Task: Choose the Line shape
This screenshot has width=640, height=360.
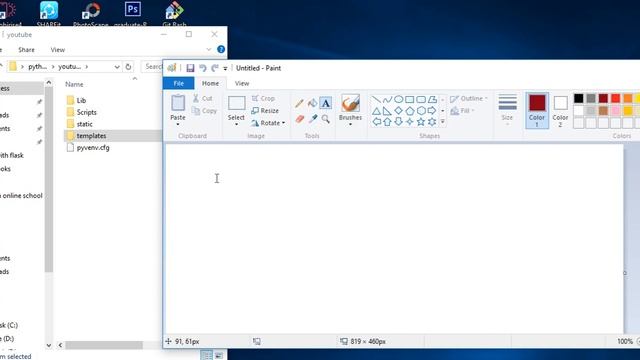Action: [x=376, y=99]
